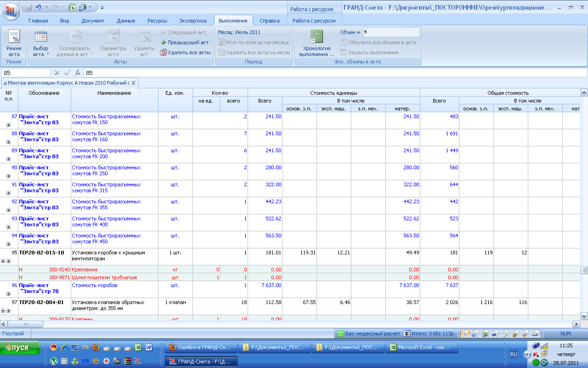Open the ГРАНД-Смета application menu button
Screen dimensions: 588x368
(x=11, y=10)
